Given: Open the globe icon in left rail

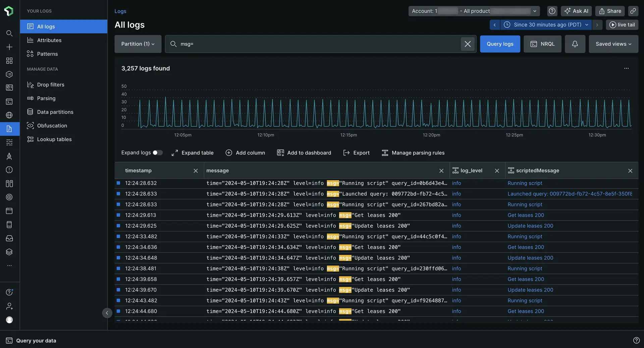Looking at the screenshot, I should click(9, 115).
